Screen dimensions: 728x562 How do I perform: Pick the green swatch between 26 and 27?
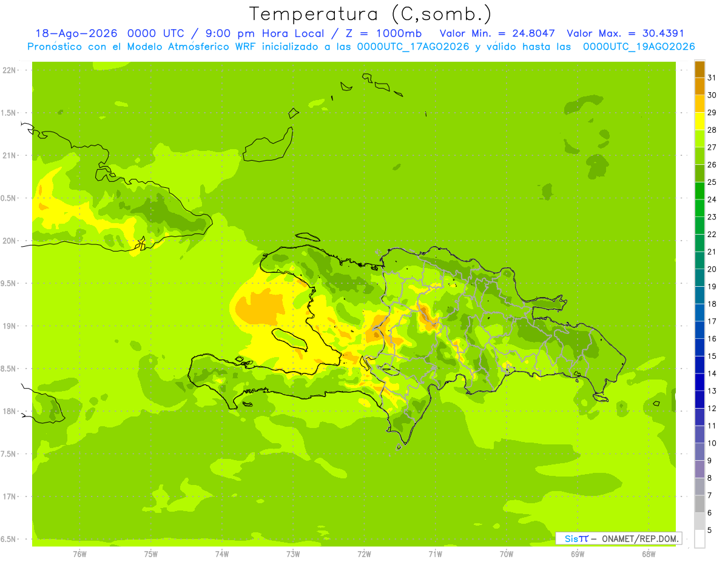pyautogui.click(x=699, y=156)
